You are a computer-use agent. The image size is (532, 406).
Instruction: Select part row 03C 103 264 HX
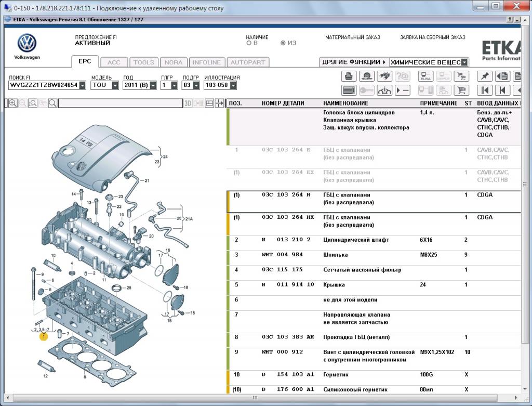(x=374, y=225)
